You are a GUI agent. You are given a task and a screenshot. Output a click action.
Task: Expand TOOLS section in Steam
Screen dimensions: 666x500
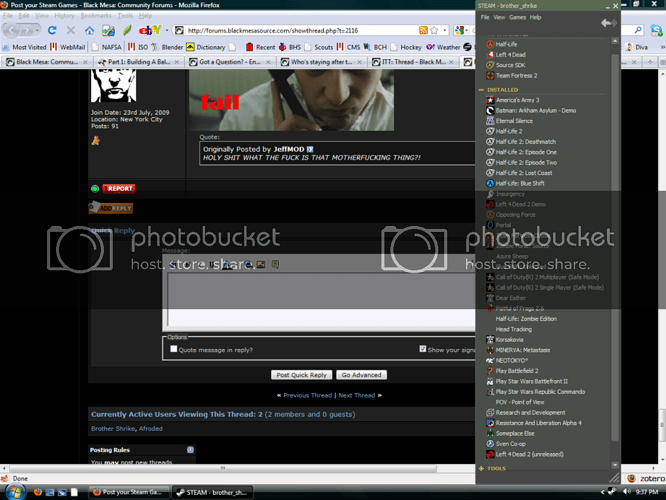point(481,468)
